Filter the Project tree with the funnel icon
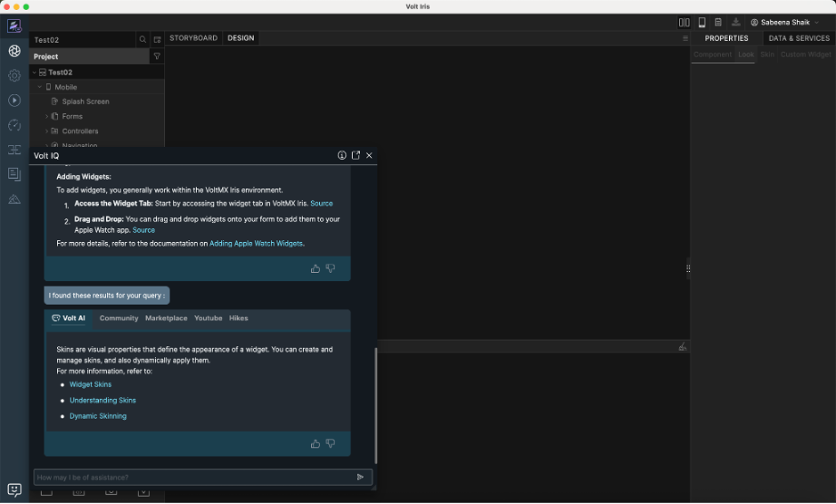Screen dimensions: 836x504 pyautogui.click(x=157, y=56)
